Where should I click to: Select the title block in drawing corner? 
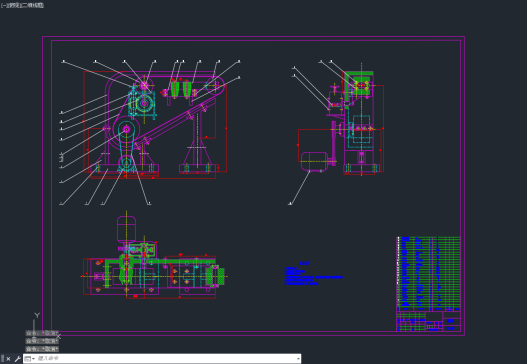pyautogui.click(x=429, y=321)
